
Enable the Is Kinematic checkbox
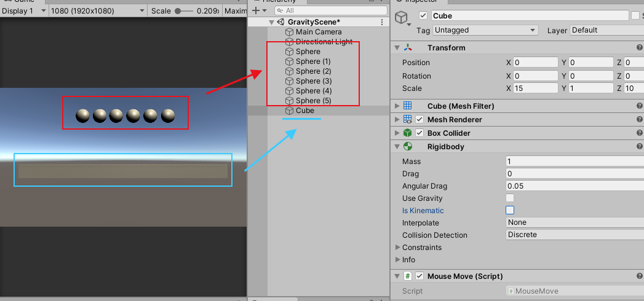510,210
